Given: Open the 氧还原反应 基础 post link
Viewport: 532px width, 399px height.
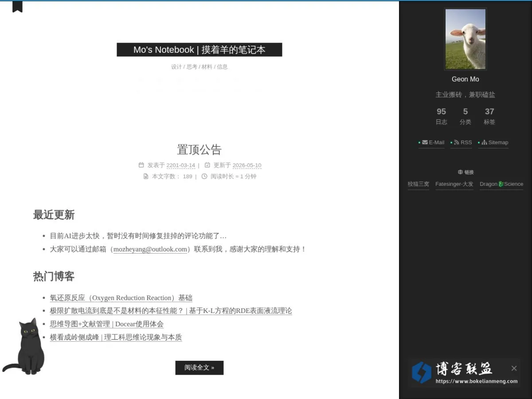Looking at the screenshot, I should coord(121,298).
